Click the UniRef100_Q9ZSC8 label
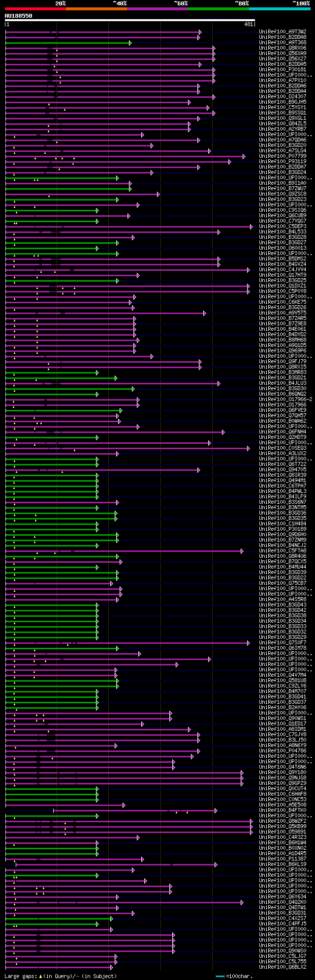Image resolution: width=315 pixels, height=980 pixels. pos(283,194)
